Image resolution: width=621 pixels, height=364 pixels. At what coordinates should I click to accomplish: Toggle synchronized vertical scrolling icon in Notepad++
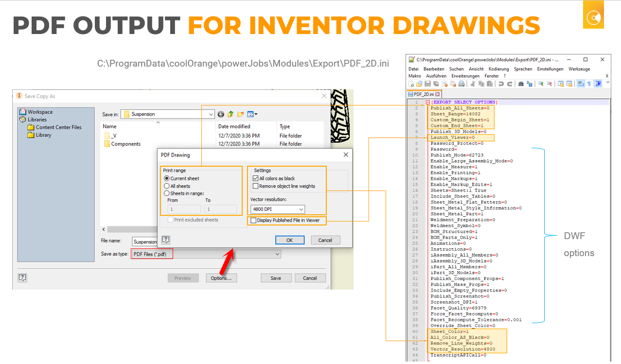(561, 84)
